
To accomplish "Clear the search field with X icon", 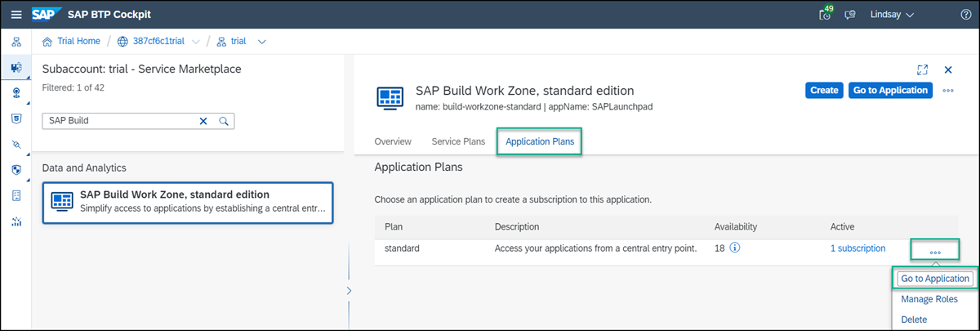I will click(x=203, y=121).
